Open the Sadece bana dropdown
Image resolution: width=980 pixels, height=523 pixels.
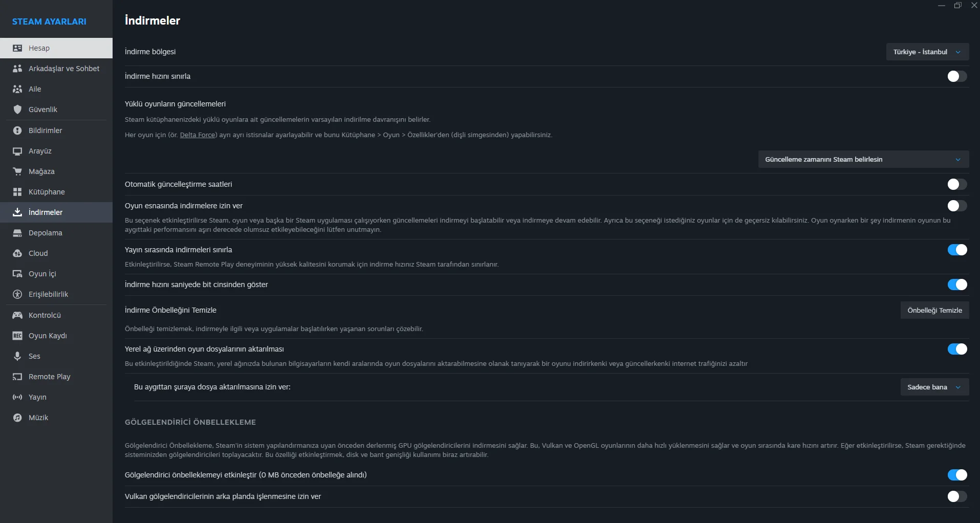point(934,387)
